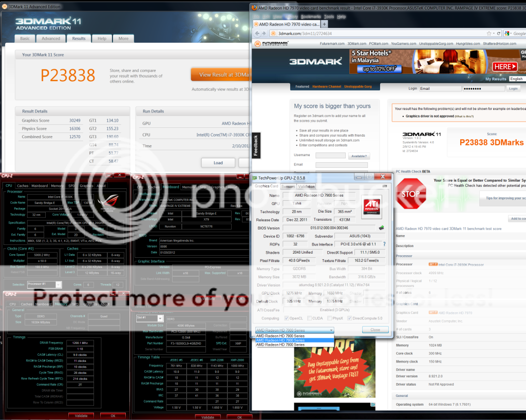526x420 pixels.
Task: Click the site identity icon in address bar
Action: coord(273,33)
